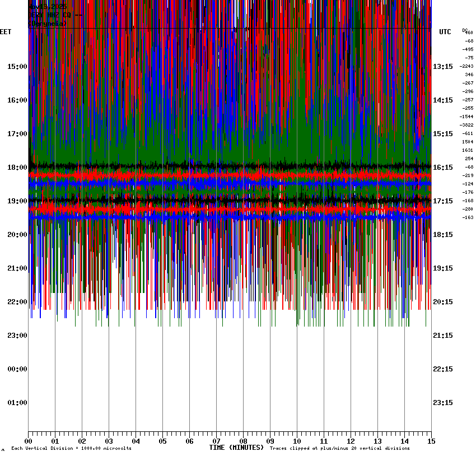
Task: Click minute 07 on the time axis
Action: [x=216, y=441]
